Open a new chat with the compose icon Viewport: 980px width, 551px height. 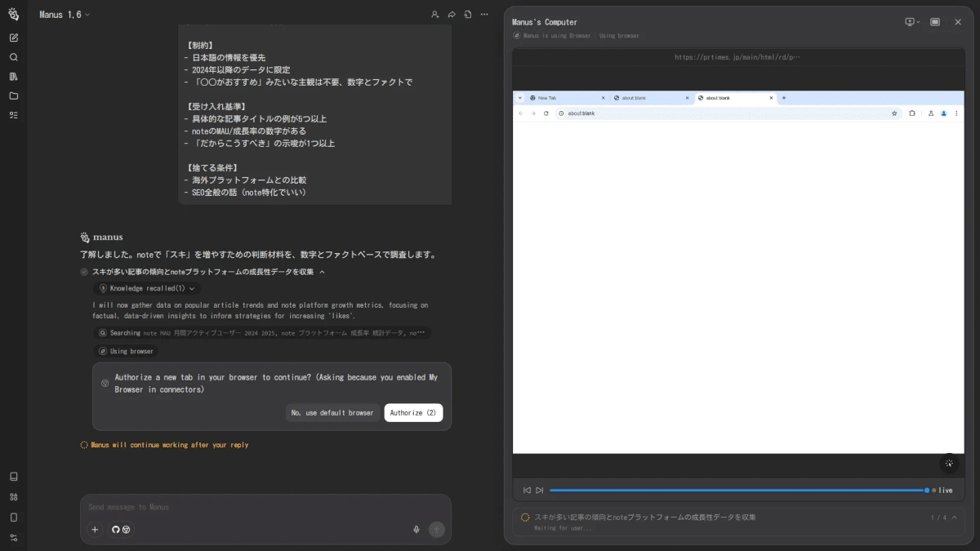coord(13,37)
